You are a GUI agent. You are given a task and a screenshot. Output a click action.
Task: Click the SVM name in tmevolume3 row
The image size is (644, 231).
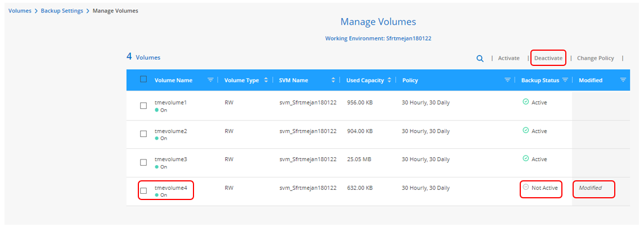point(308,159)
